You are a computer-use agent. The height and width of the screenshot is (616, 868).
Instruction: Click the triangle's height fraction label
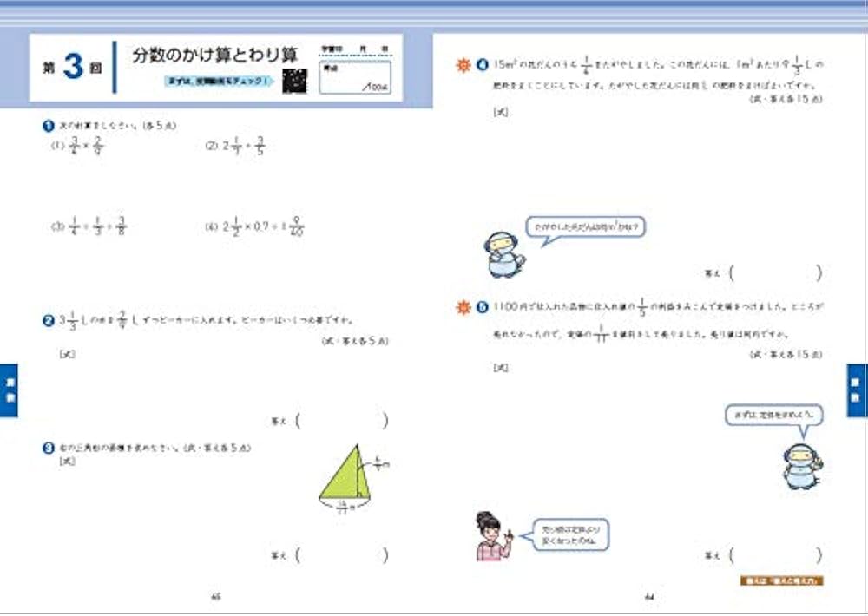380,463
